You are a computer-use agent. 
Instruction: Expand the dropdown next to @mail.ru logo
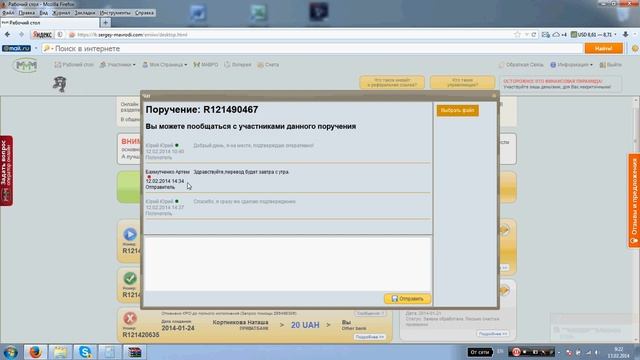tap(36, 49)
